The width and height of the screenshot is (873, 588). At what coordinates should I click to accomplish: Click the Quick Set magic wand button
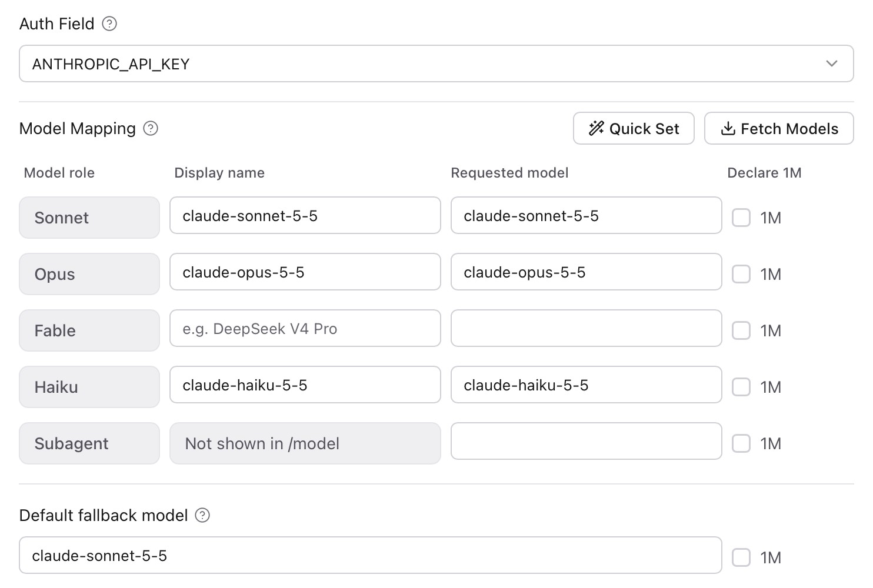(634, 128)
